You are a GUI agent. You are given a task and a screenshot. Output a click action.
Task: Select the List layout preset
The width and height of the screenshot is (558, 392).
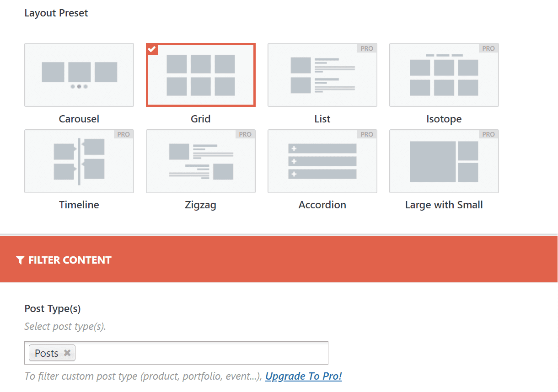pyautogui.click(x=322, y=74)
